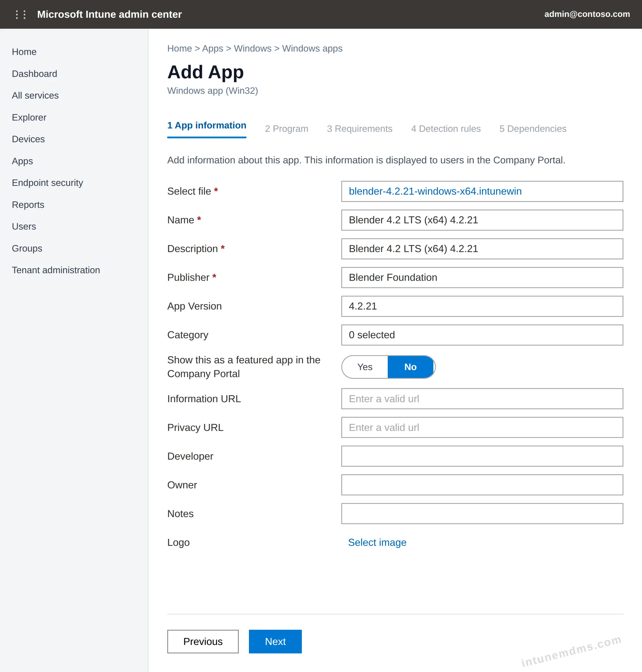Viewport: 642px width, 672px height.
Task: Open Apps in the sidebar
Action: [x=23, y=161]
